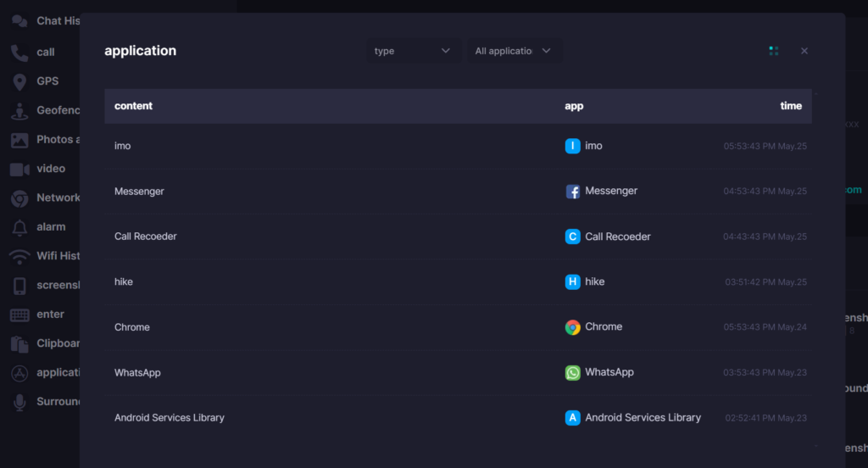The image size is (868, 468).
Task: Open the Chat History sidebar icon
Action: 19,21
